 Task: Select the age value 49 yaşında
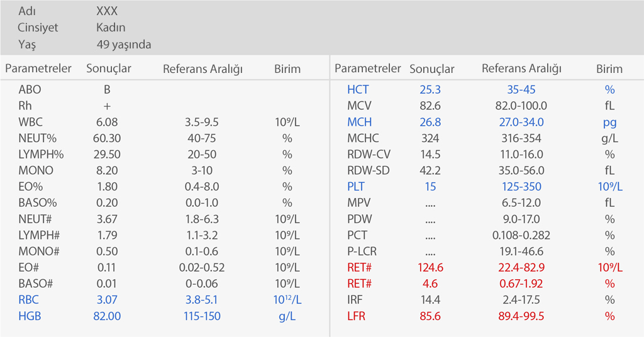pyautogui.click(x=124, y=45)
